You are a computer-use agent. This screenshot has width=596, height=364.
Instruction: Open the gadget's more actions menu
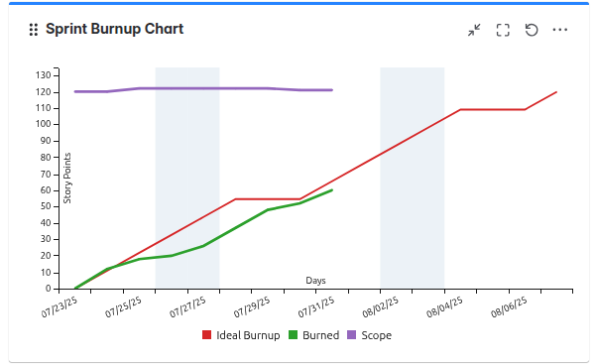point(560,30)
